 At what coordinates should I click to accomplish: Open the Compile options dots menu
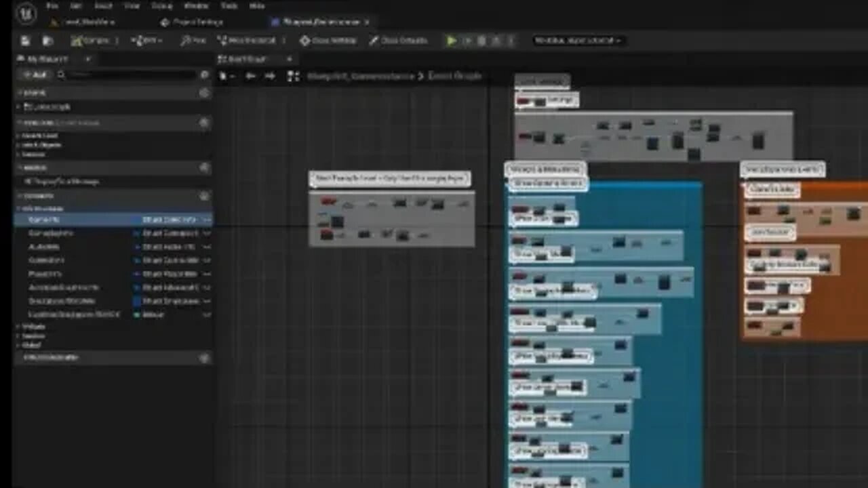tap(117, 41)
